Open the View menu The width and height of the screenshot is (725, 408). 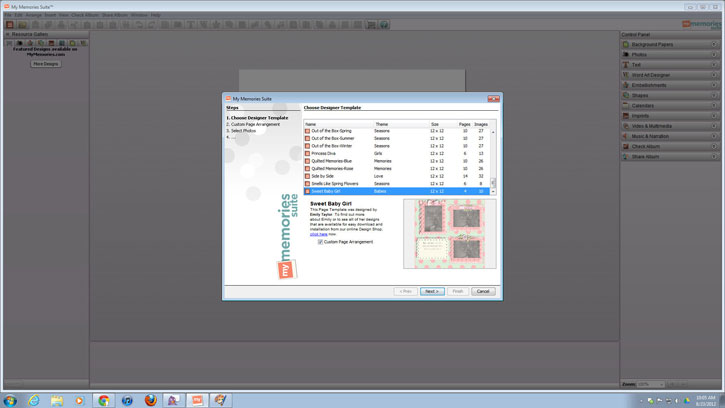click(x=63, y=15)
